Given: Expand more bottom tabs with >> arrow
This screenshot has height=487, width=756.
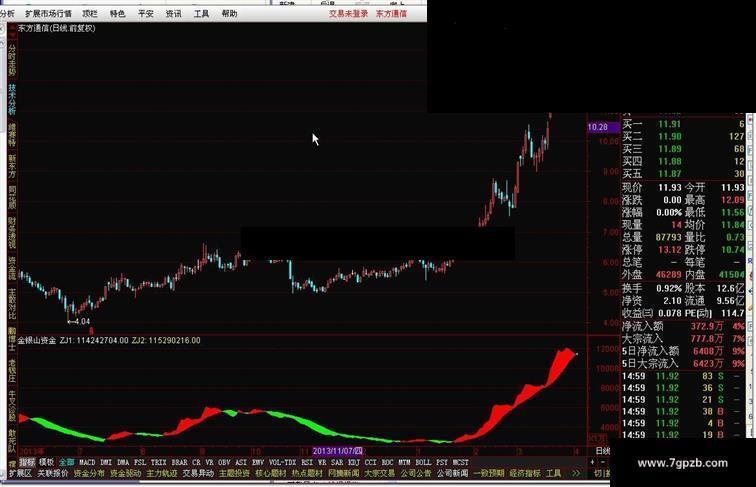Looking at the screenshot, I should (576, 473).
